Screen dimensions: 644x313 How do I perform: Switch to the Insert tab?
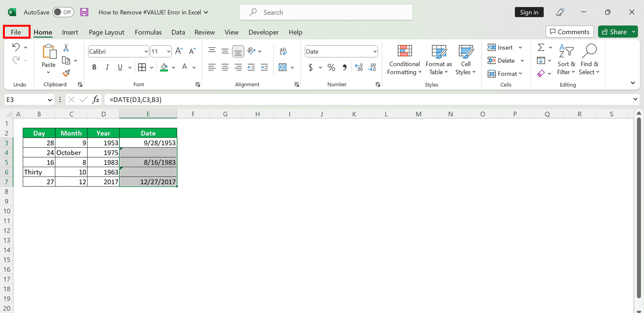70,32
